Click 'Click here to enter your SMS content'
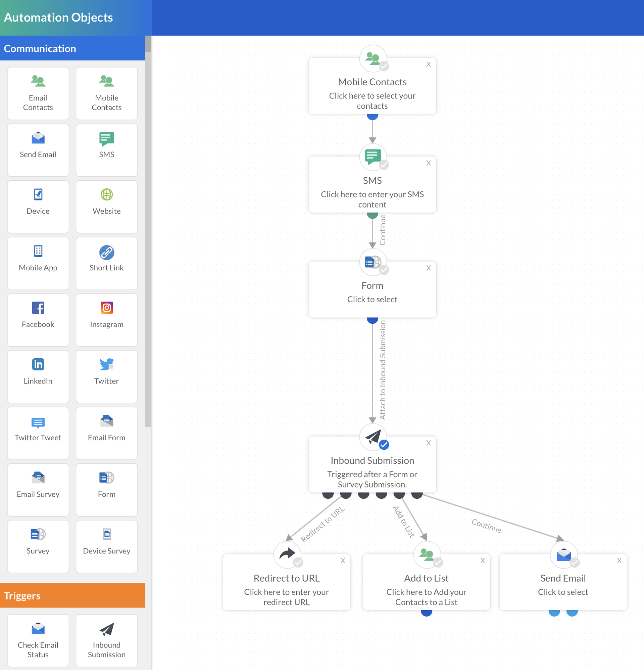The height and width of the screenshot is (670, 644). point(372,199)
